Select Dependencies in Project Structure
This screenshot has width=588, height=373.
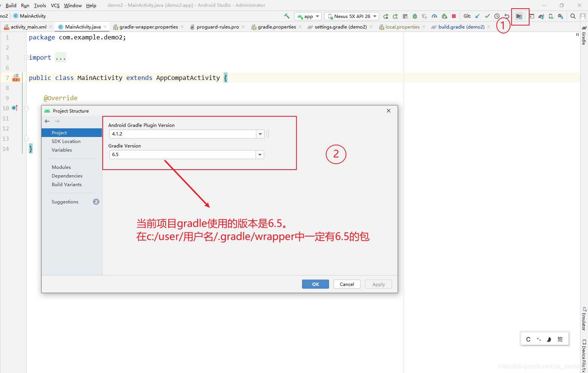click(72, 176)
